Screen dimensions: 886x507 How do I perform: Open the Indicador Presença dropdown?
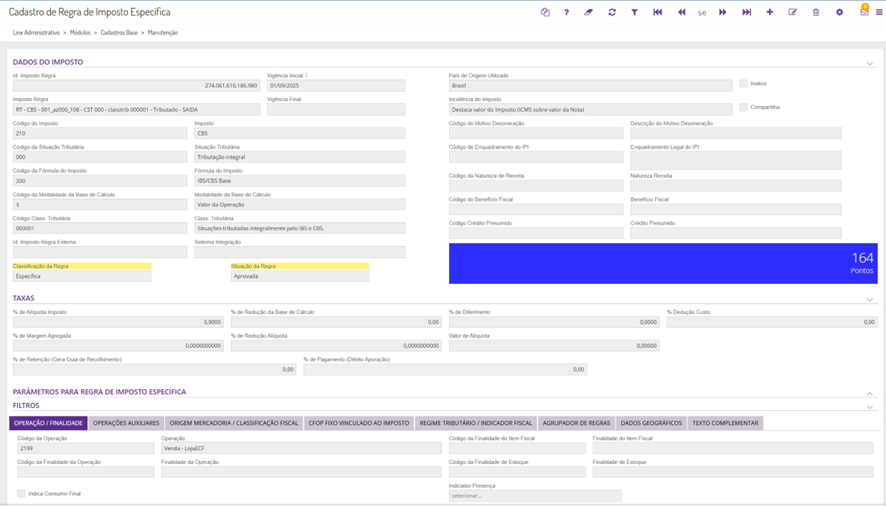[x=535, y=496]
